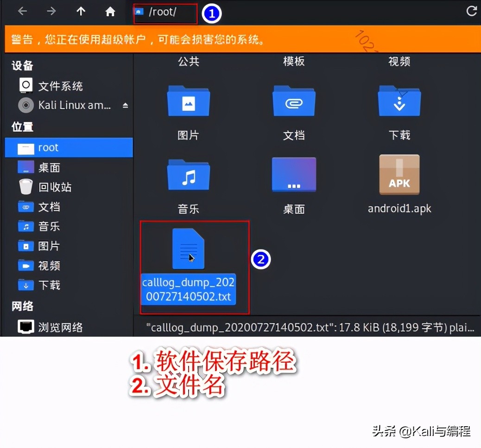Open the 桌面 folder in main view
The image size is (481, 448).
click(294, 175)
